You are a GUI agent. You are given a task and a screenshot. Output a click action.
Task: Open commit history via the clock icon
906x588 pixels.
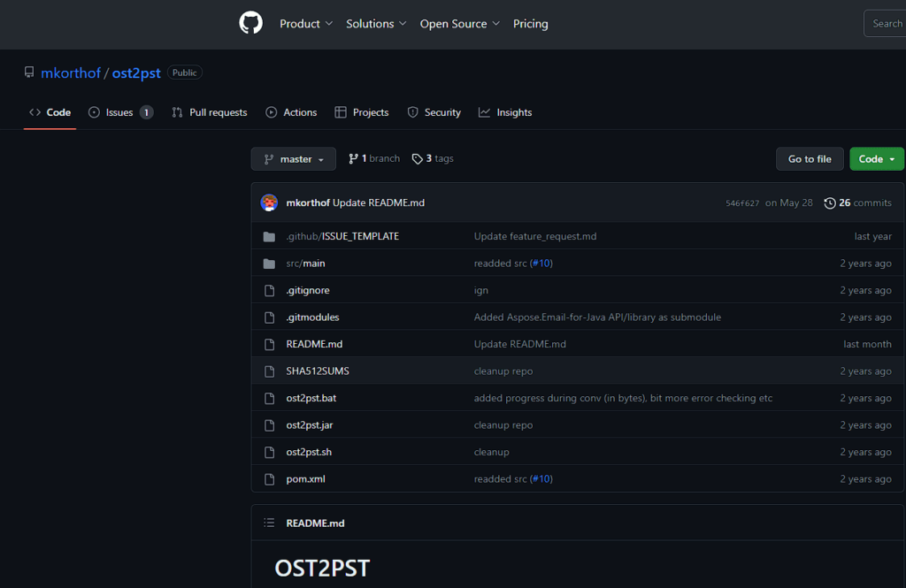pos(829,202)
